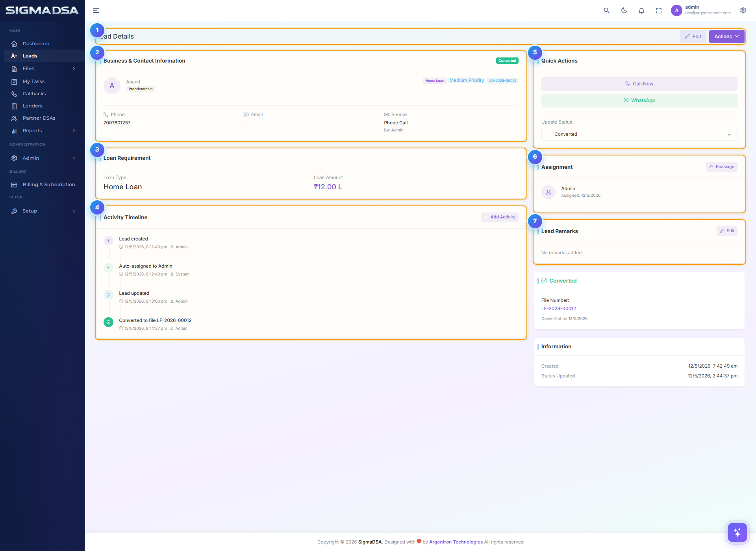Viewport: 756px width, 551px height.
Task: Click the ₹12.00 L loan amount
Action: click(x=328, y=187)
